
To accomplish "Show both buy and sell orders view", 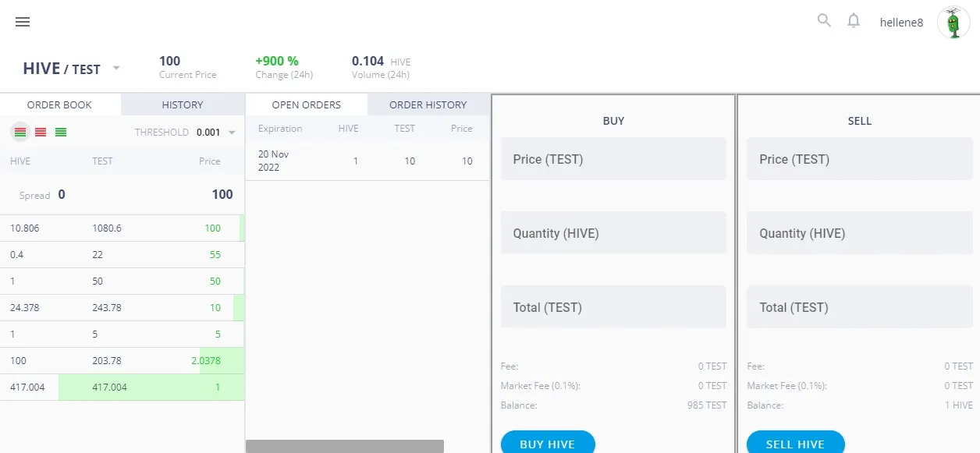I will [20, 133].
